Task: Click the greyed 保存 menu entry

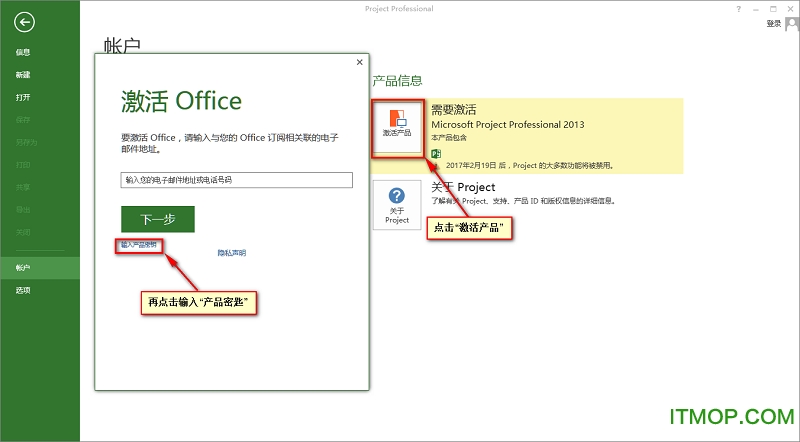Action: [x=23, y=119]
